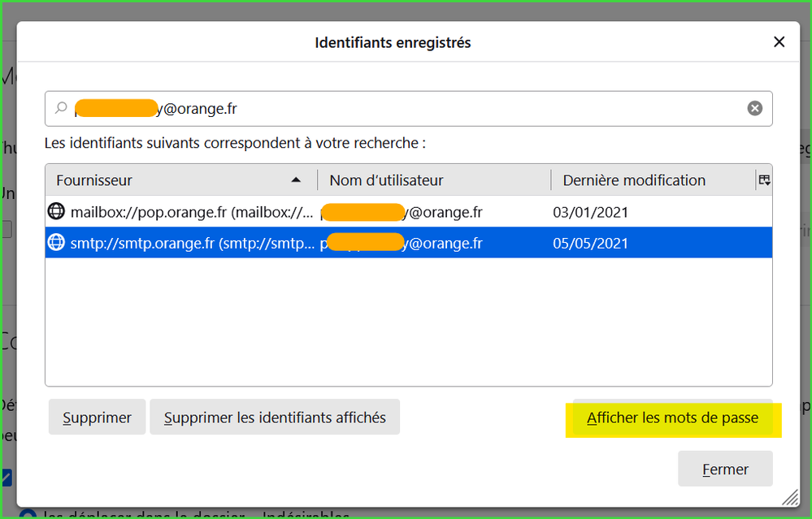This screenshot has width=812, height=519.
Task: Show passwords via Afficher les mots de passe
Action: [672, 418]
